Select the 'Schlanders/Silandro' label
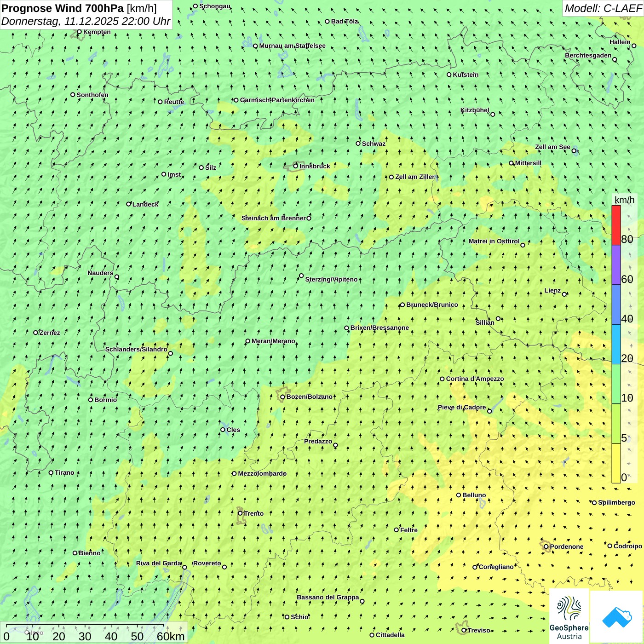 pos(136,349)
